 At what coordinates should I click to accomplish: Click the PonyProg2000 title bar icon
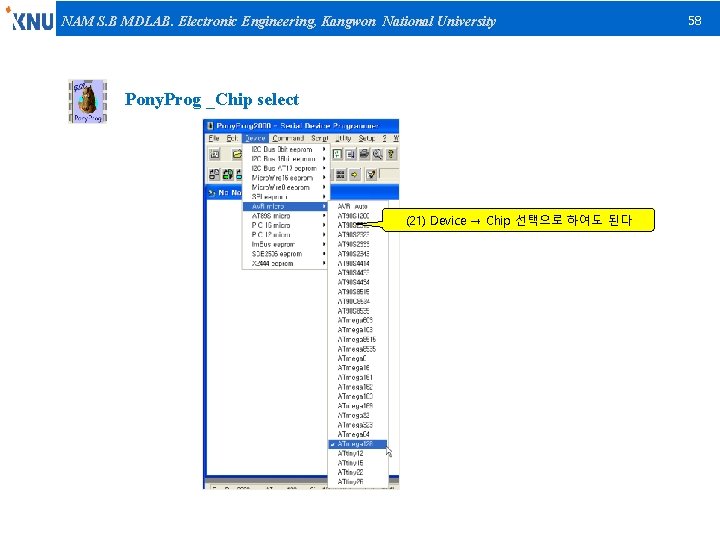pyautogui.click(x=210, y=126)
